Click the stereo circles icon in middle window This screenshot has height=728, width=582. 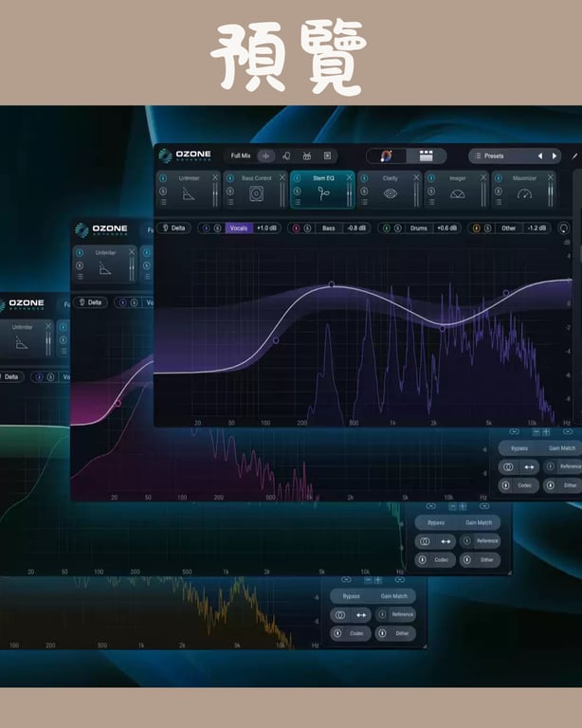tap(425, 541)
